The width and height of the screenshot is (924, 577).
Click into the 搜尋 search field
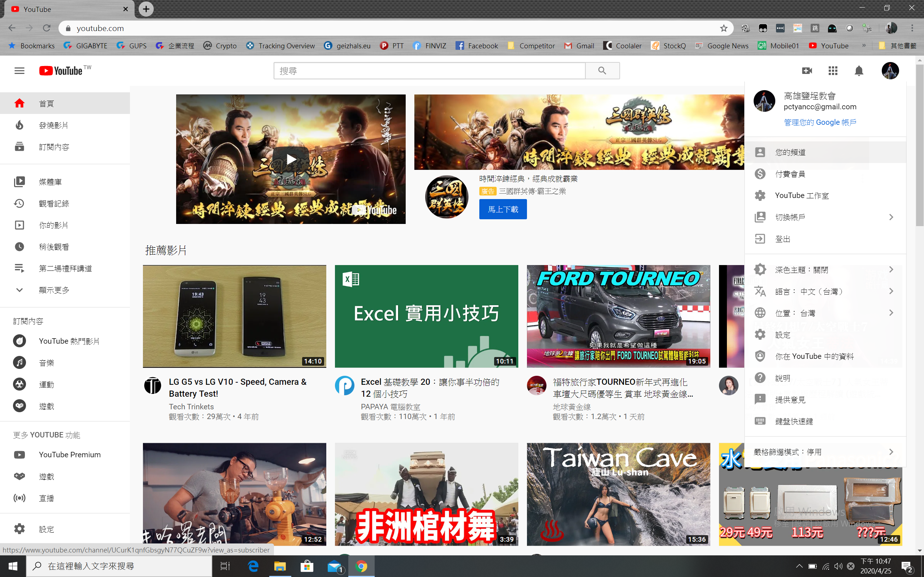pos(429,71)
